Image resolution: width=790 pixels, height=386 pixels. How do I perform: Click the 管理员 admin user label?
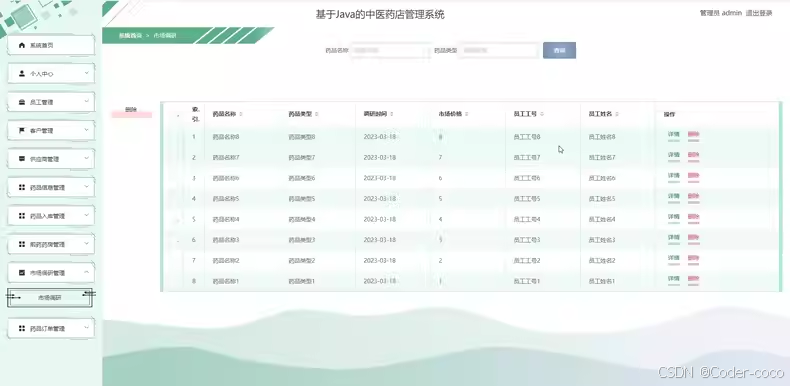(x=720, y=13)
